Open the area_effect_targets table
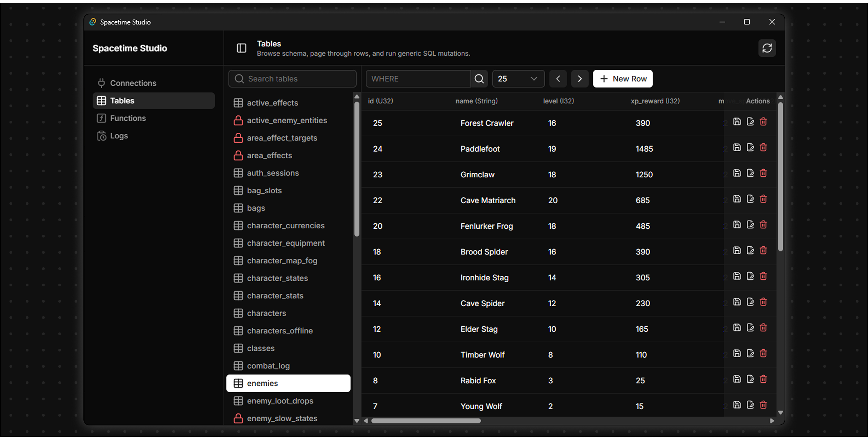The image size is (868, 439). 288,138
